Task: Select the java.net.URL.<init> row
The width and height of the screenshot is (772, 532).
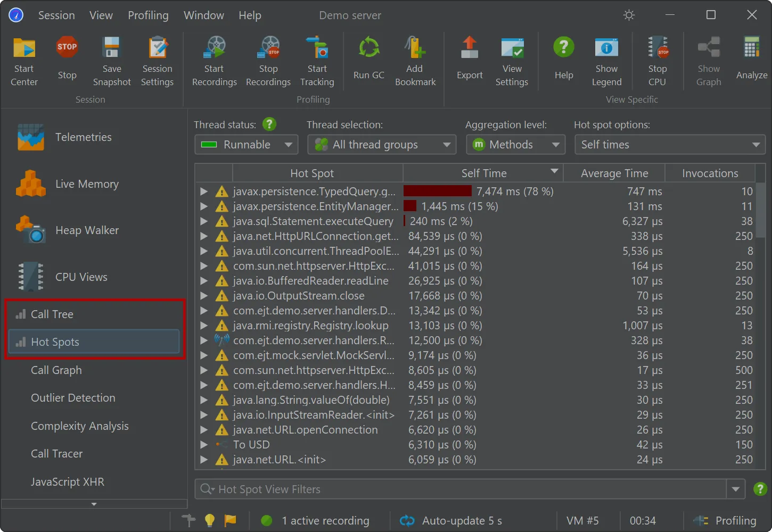Action: 475,460
